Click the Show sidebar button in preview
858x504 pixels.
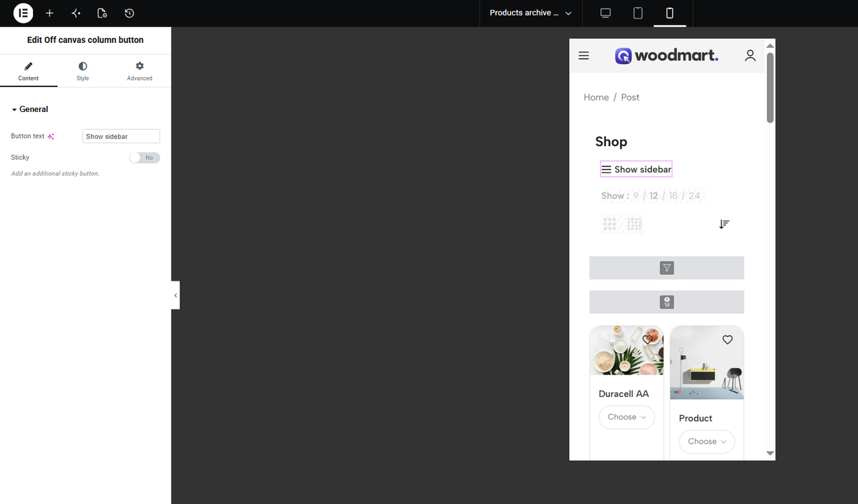(x=636, y=170)
